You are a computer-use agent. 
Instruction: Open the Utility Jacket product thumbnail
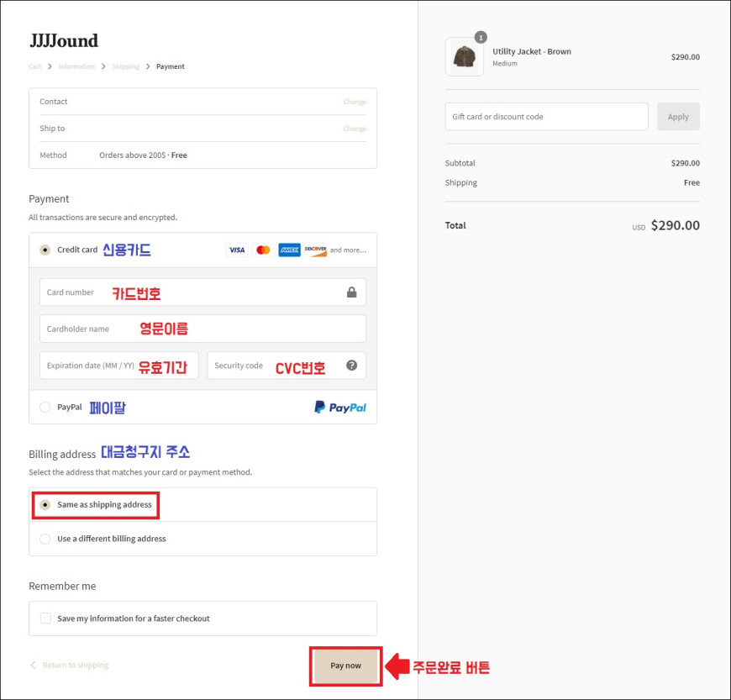point(465,57)
